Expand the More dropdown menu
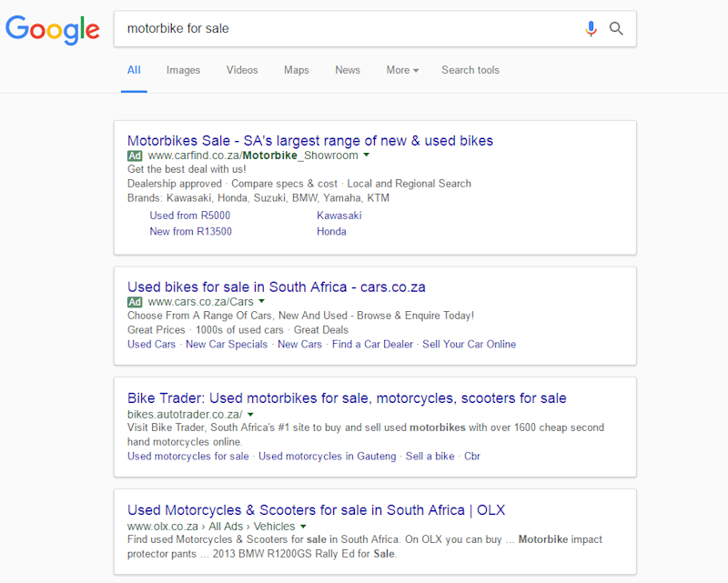The height and width of the screenshot is (583, 728). click(402, 70)
